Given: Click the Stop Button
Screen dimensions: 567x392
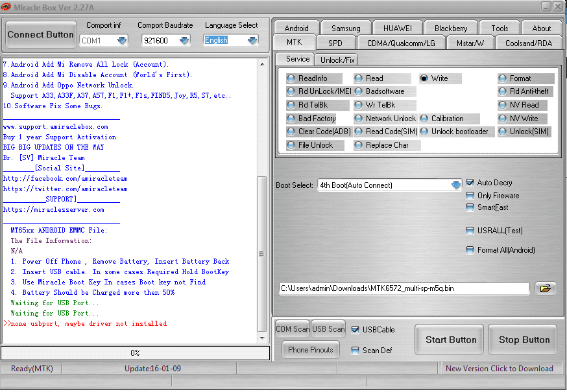Looking at the screenshot, I should coord(522,340).
